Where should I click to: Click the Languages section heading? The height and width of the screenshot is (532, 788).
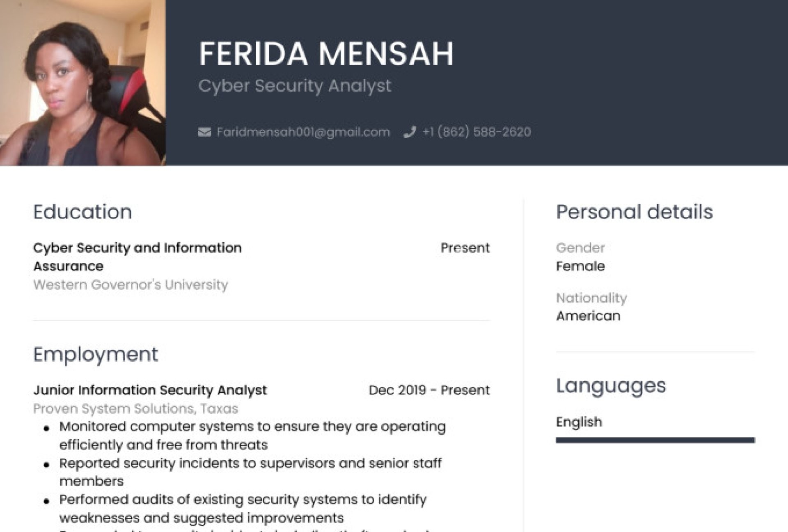point(611,385)
